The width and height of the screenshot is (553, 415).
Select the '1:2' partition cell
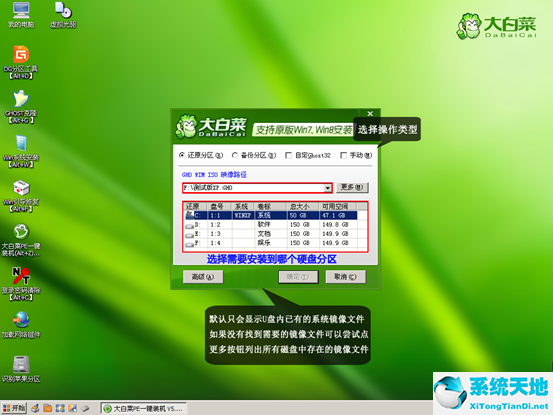(x=219, y=225)
